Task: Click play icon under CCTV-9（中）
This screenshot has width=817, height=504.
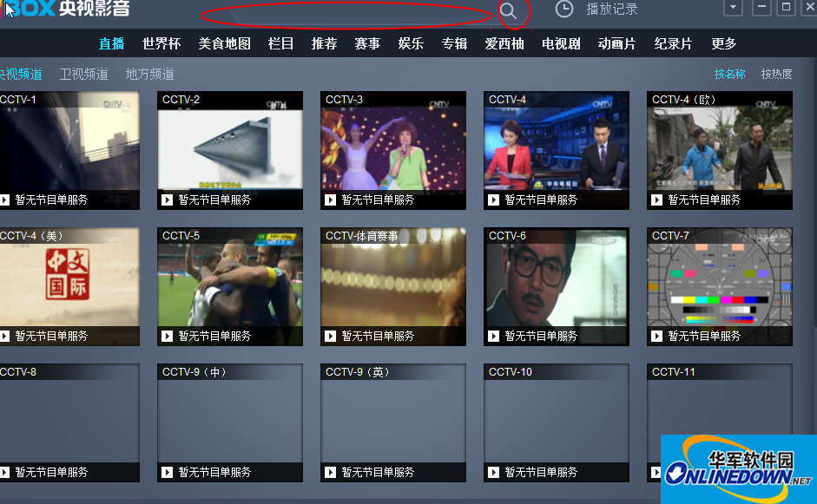Action: 168,473
